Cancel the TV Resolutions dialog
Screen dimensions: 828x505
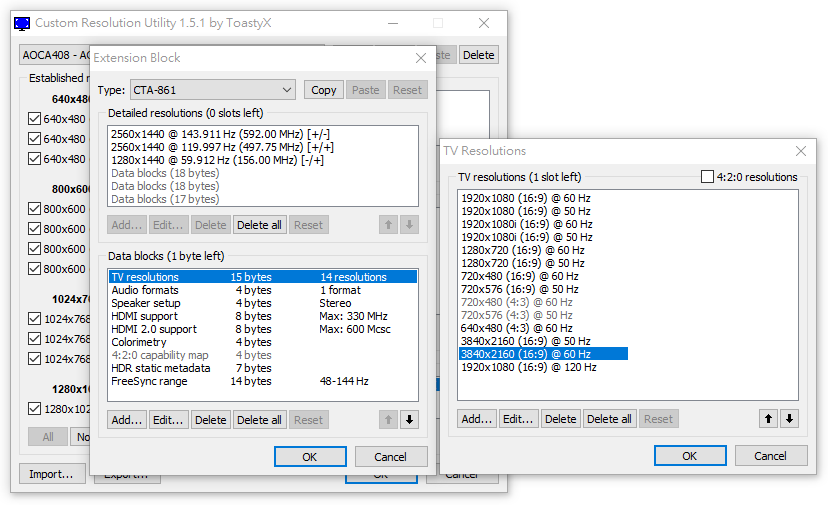(771, 455)
